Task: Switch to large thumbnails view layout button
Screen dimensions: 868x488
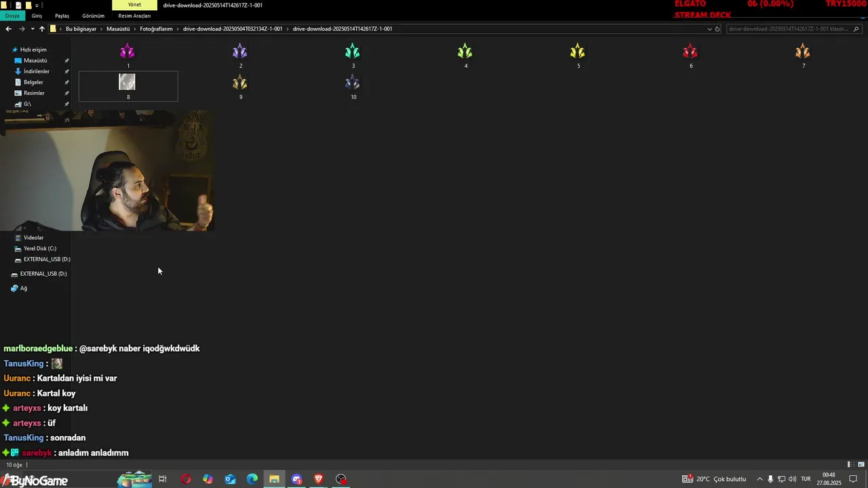Action: tap(861, 465)
